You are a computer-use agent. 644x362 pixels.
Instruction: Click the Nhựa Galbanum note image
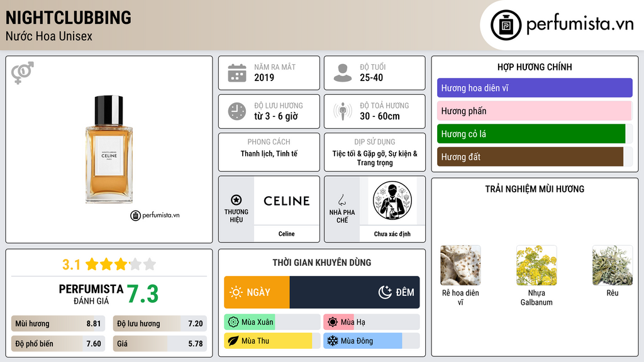click(536, 265)
